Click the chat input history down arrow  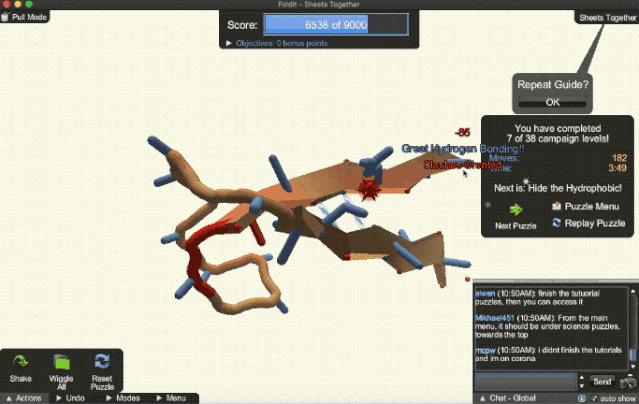582,386
